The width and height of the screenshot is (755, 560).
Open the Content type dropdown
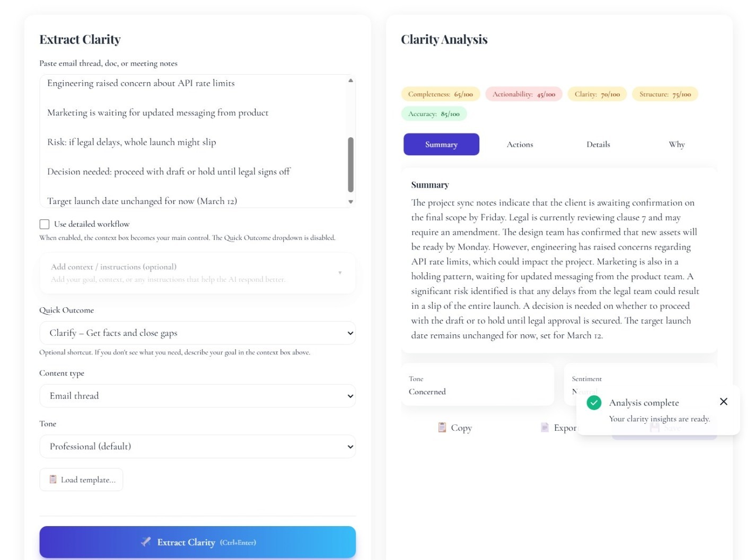click(197, 396)
